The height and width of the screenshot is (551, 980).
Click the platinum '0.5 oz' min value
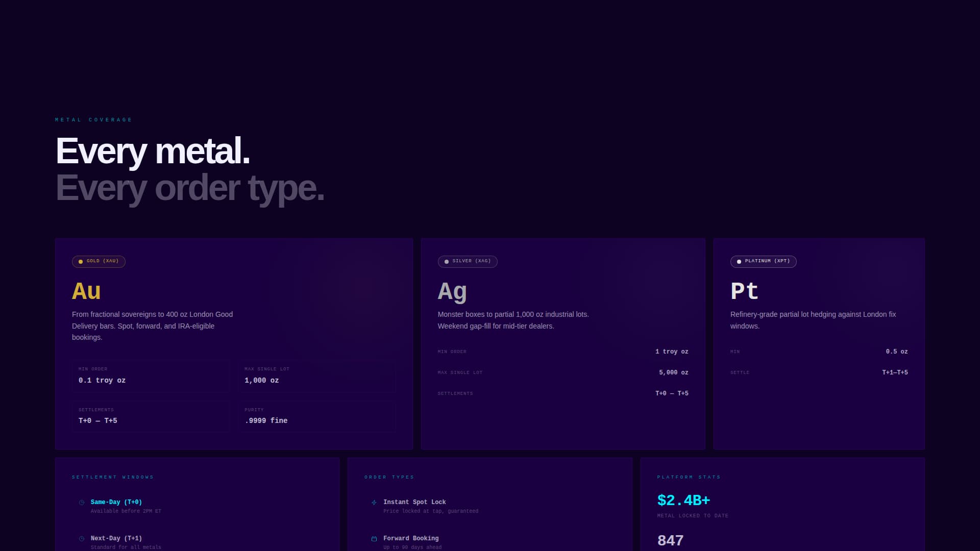[x=897, y=352]
